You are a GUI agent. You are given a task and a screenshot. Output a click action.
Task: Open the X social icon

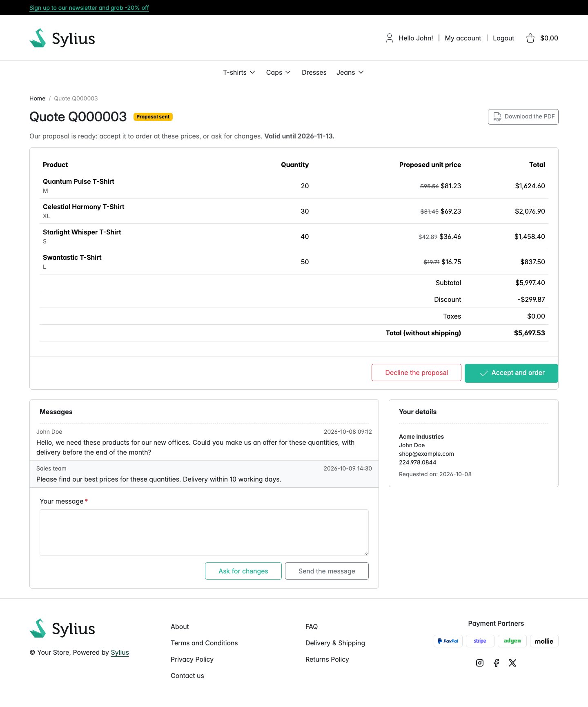pyautogui.click(x=512, y=663)
